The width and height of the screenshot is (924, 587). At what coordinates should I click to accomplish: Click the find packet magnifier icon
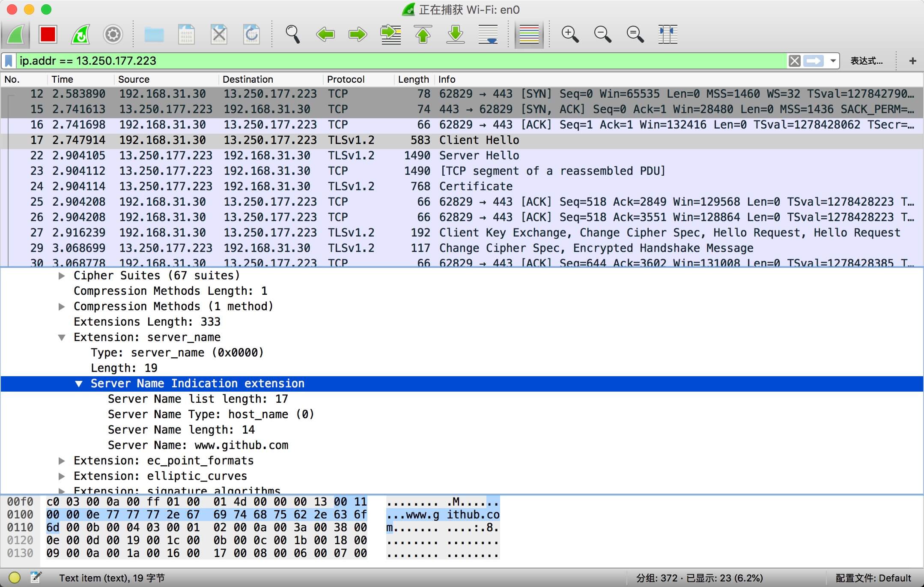[292, 34]
